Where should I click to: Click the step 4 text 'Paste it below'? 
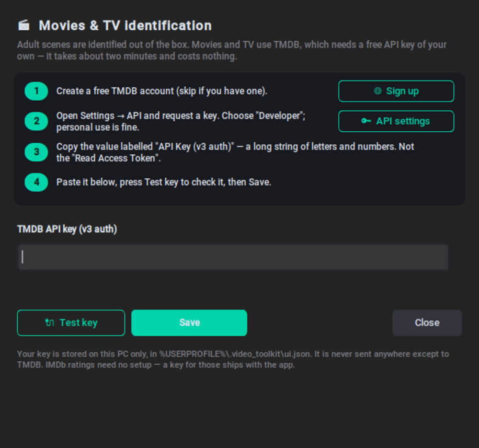tap(164, 182)
